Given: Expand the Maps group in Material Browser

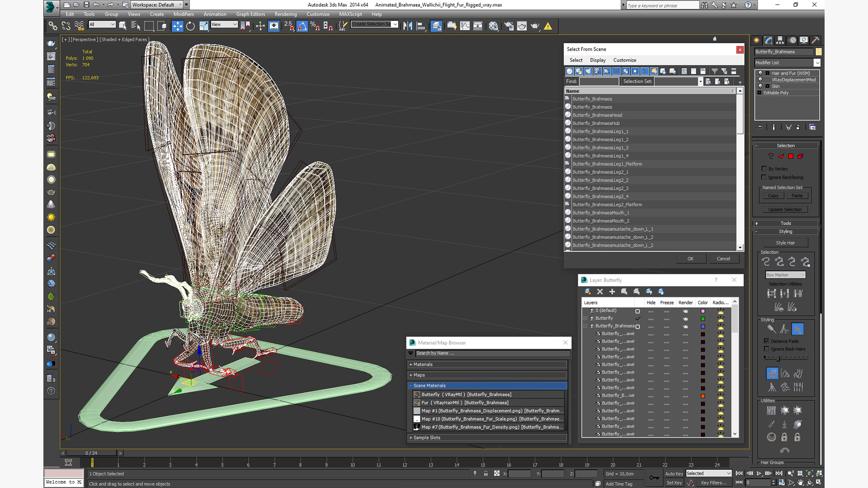Looking at the screenshot, I should [x=487, y=375].
